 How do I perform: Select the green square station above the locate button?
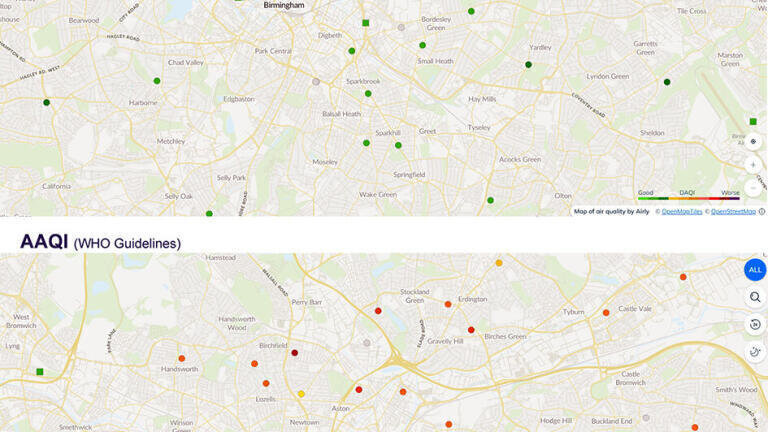753,121
